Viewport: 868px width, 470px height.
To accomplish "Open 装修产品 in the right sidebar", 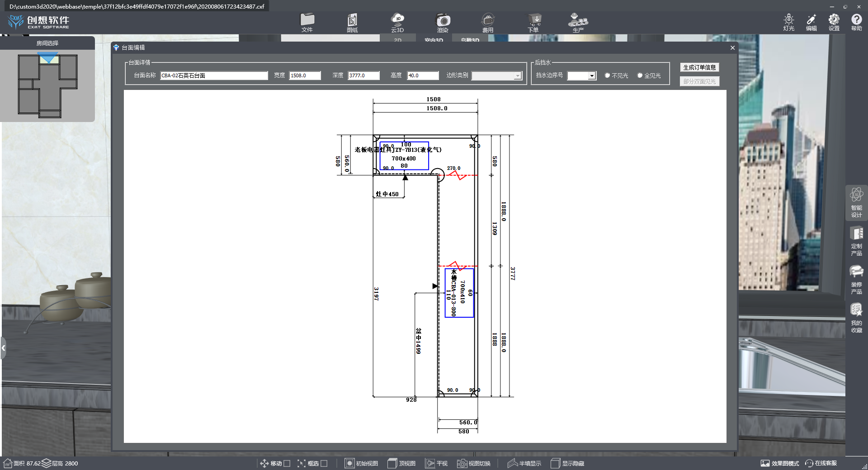I will point(856,280).
